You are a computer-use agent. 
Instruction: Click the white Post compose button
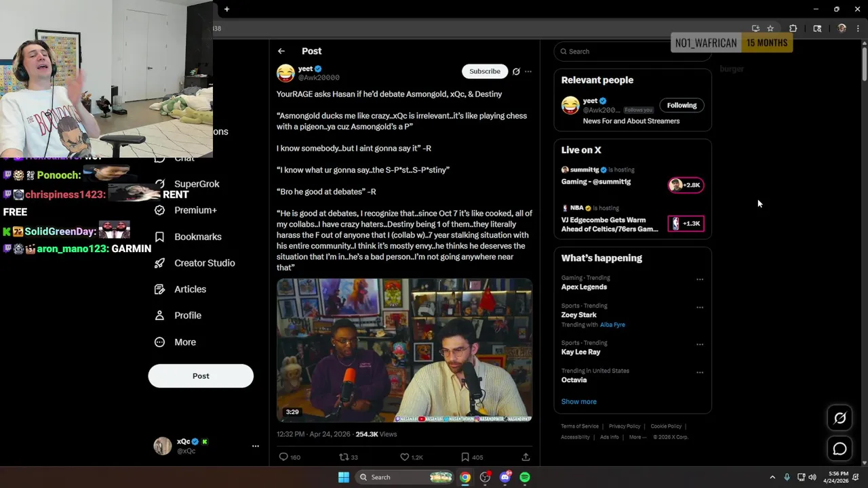click(x=201, y=375)
